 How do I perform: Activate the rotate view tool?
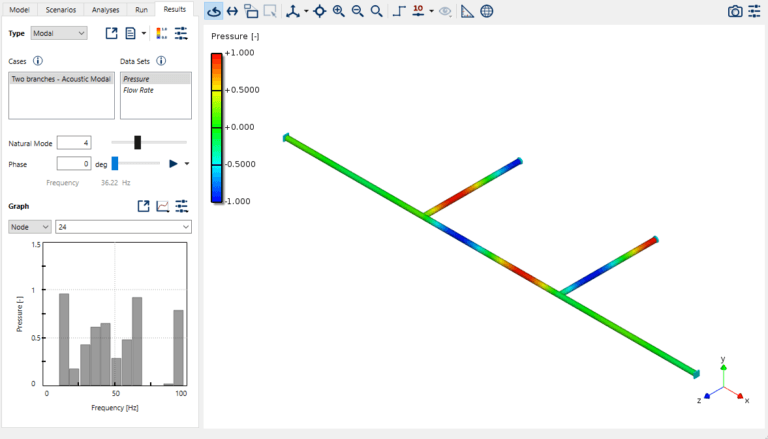coord(214,11)
